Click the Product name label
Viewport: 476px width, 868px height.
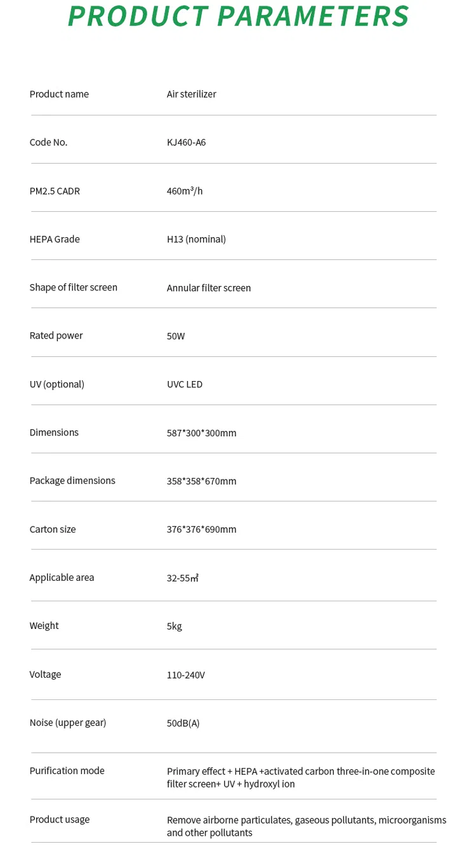coord(59,94)
